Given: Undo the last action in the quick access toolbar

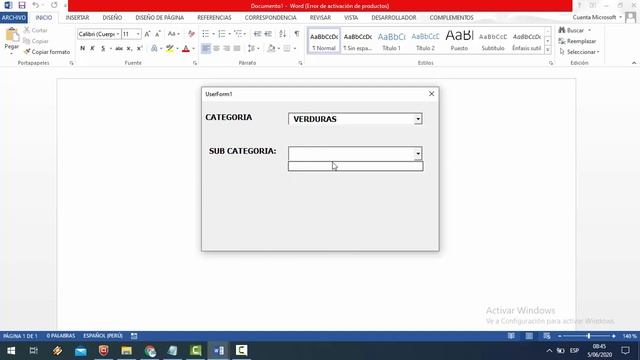Looking at the screenshot, I should (x=36, y=5).
